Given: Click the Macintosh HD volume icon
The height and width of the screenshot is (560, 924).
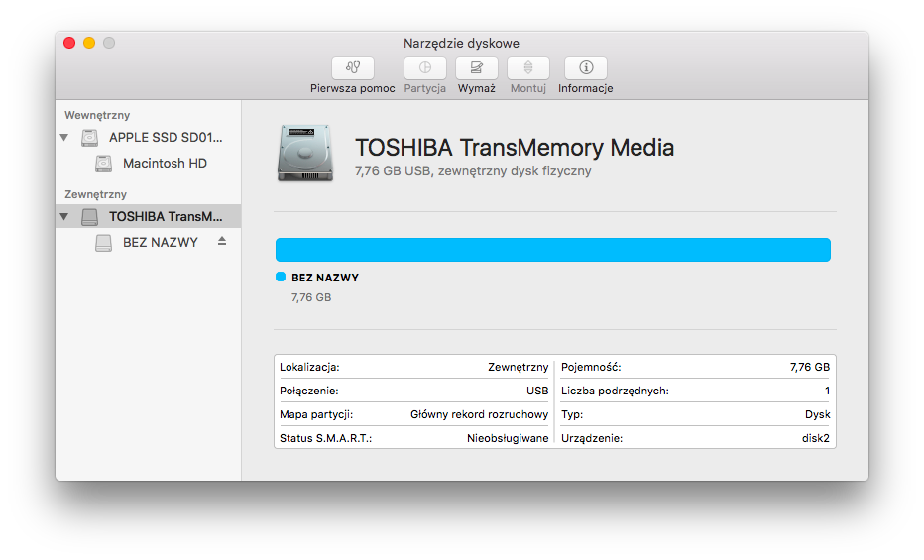Looking at the screenshot, I should [103, 164].
